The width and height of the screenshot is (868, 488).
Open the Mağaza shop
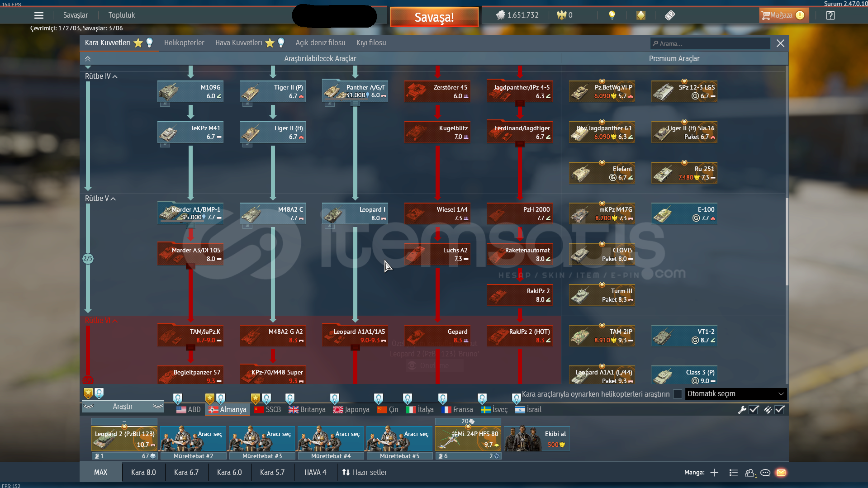[783, 15]
